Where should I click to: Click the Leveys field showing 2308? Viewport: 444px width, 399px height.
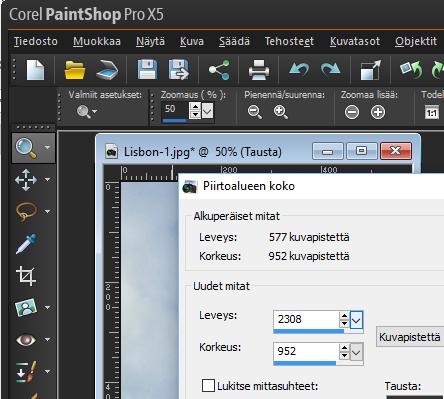pyautogui.click(x=306, y=319)
